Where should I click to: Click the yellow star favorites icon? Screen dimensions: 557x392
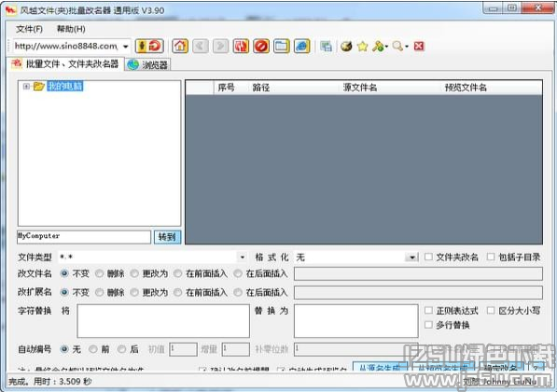[363, 47]
